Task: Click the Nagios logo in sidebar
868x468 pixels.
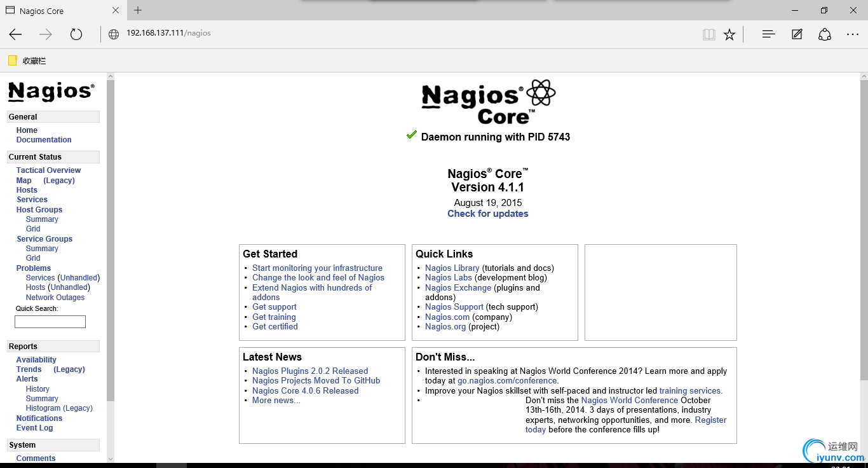Action: point(51,92)
